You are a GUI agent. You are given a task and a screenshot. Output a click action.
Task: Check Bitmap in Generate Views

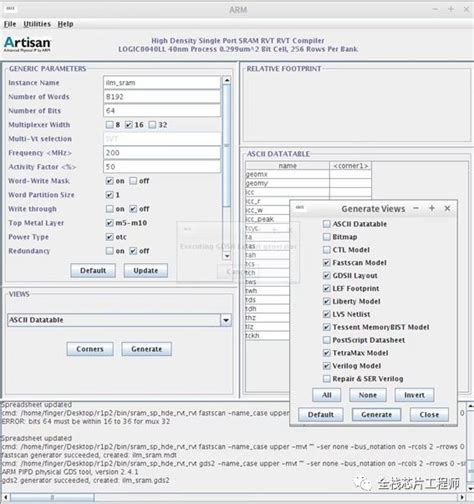point(327,237)
